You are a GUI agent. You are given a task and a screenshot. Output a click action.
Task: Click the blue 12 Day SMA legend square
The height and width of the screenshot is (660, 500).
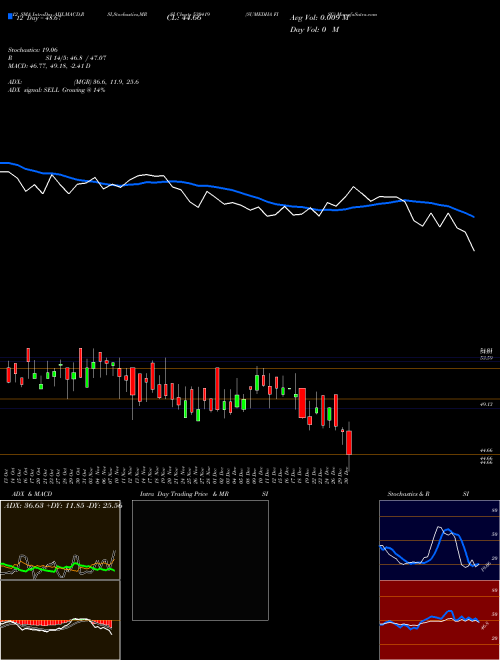[x=10, y=16]
